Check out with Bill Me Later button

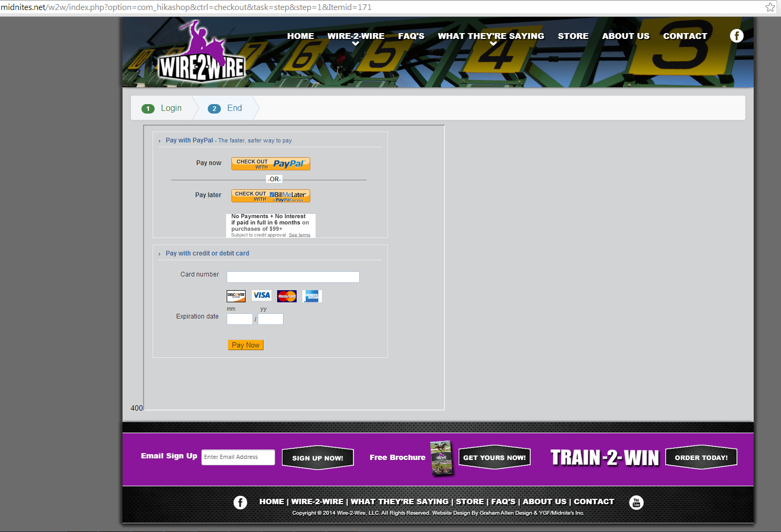click(x=271, y=196)
